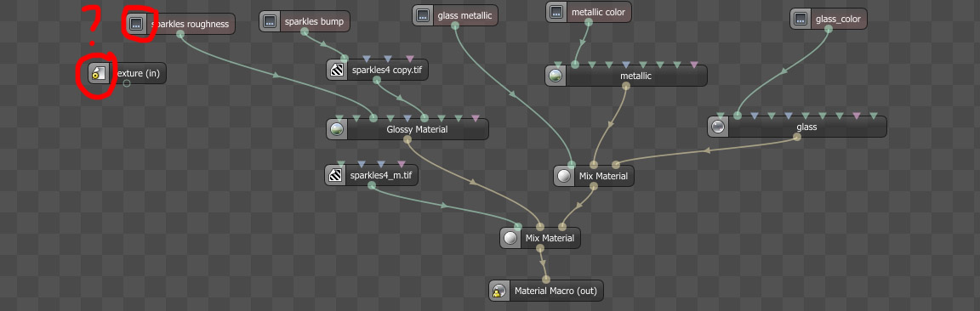Image resolution: width=980 pixels, height=311 pixels.
Task: Select the Glossy Material node label
Action: (x=417, y=129)
